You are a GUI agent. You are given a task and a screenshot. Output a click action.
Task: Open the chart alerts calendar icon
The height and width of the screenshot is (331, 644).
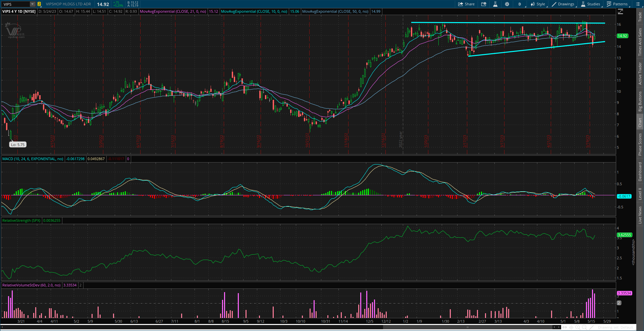coord(484,4)
